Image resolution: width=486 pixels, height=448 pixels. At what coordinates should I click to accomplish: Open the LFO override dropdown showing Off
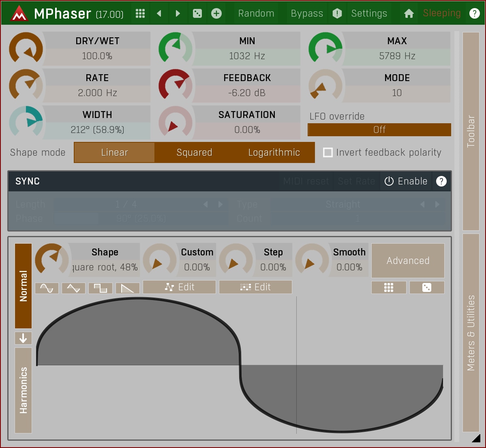[x=379, y=130]
